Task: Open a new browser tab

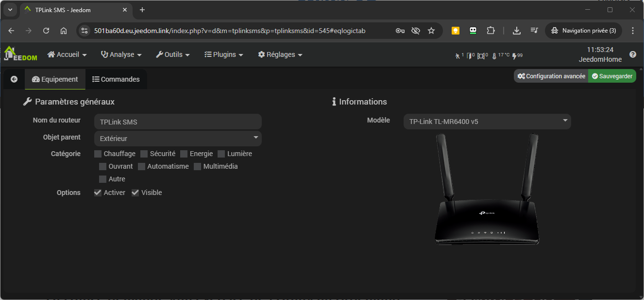Action: pos(142,10)
